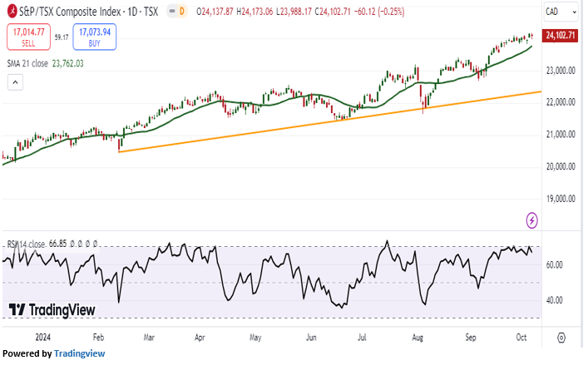The width and height of the screenshot is (588, 375).
Task: Collapse the indicator legend with chevron arrow
Action: [14, 81]
